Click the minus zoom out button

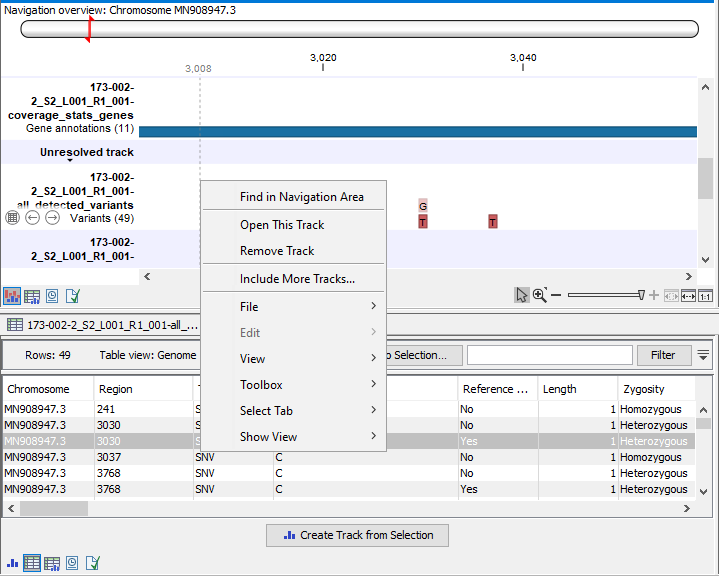point(557,295)
